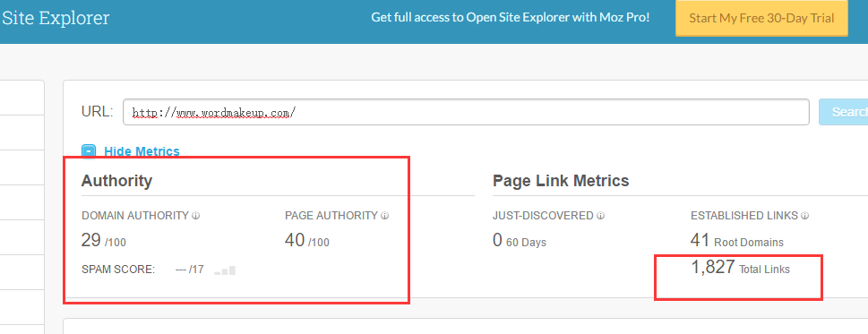Click the Moz Pro full access banner text
The width and height of the screenshot is (868, 334).
tap(511, 18)
